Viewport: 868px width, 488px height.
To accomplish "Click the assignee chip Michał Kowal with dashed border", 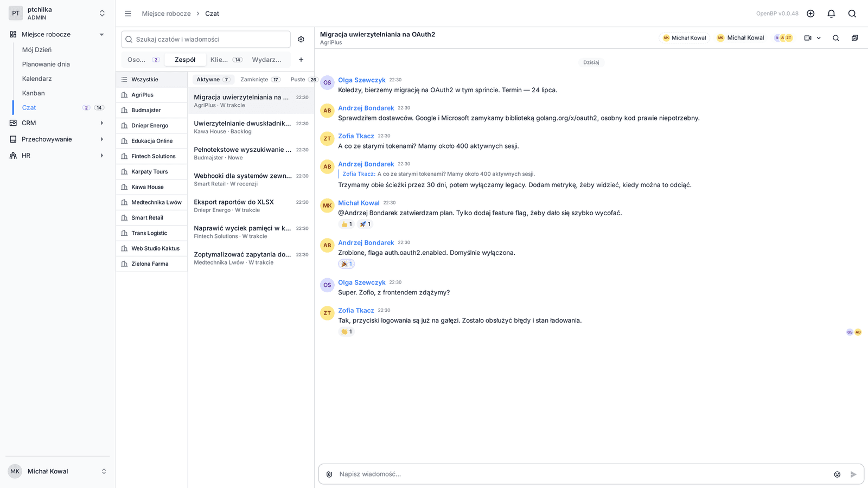I will point(685,38).
